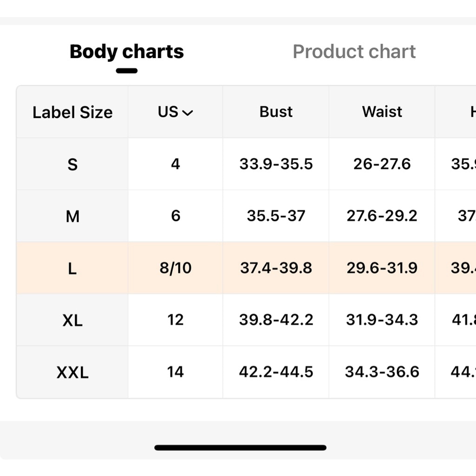Select the XL size row label
476x476 pixels.
72,320
